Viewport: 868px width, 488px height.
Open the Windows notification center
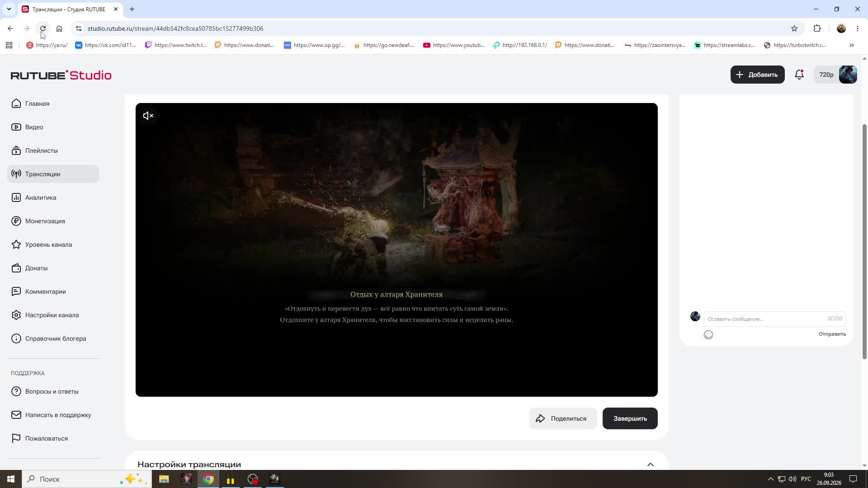(853, 479)
